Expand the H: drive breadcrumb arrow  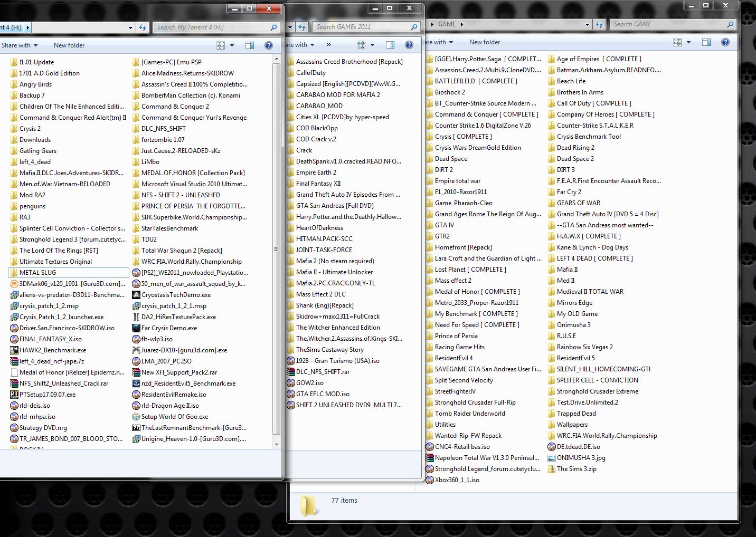pyautogui.click(x=28, y=27)
